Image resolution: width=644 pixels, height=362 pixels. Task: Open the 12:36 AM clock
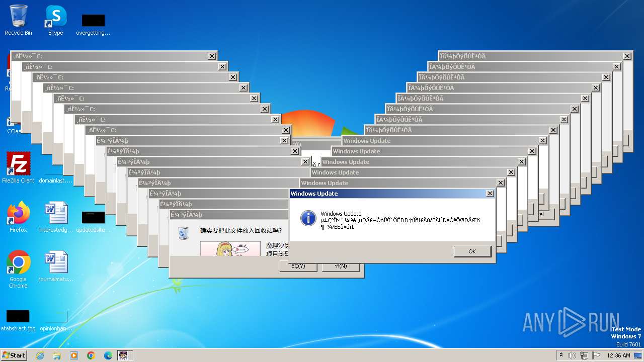click(618, 355)
